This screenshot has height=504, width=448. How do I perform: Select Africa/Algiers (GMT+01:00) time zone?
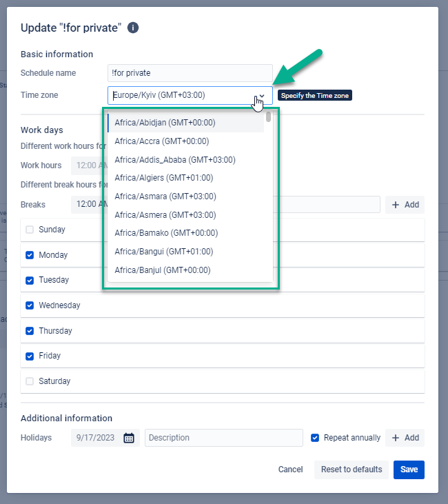point(164,178)
